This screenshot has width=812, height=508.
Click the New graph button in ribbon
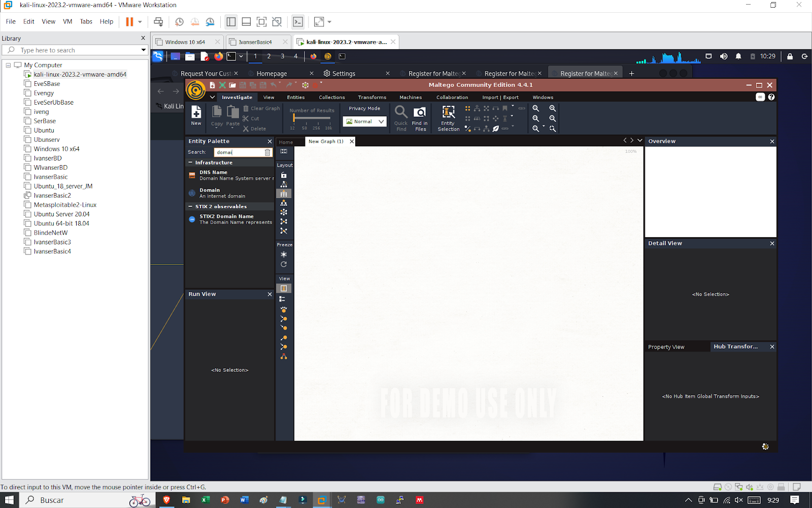196,115
